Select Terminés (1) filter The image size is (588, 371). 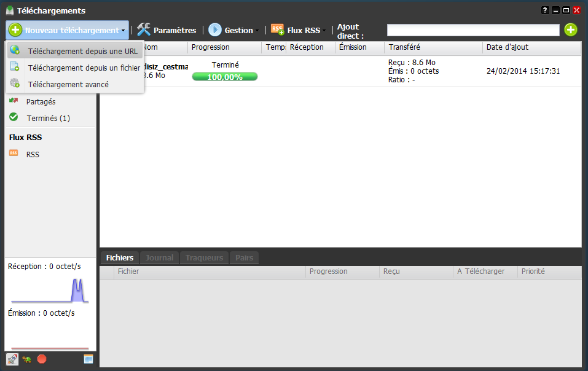[x=49, y=118]
